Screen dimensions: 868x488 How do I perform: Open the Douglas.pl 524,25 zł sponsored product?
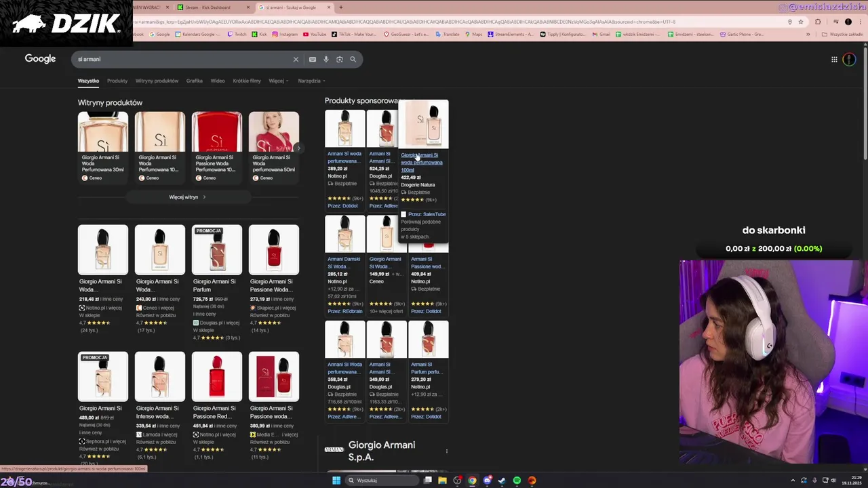382,159
